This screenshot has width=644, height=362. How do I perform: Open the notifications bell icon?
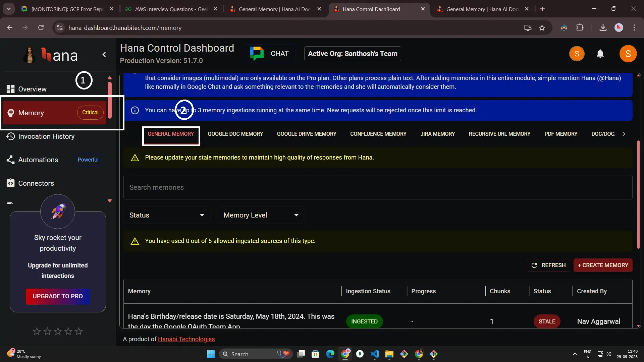pos(600,54)
